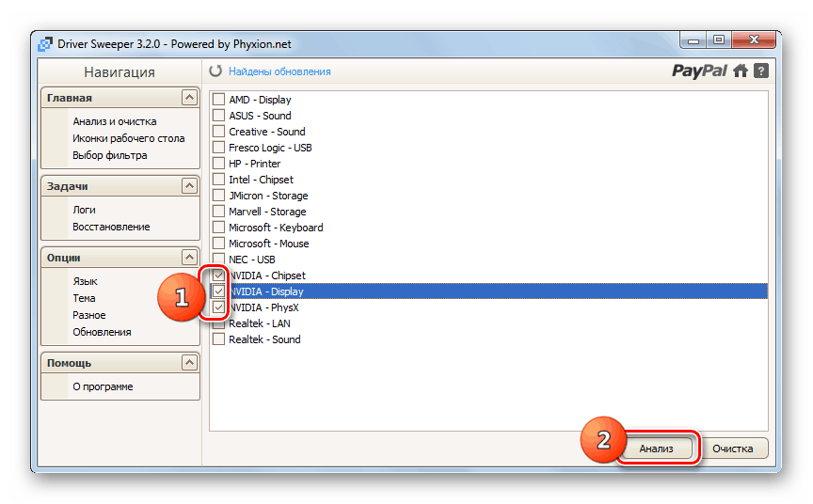This screenshot has height=504, width=813.
Task: Check the AMD - Display checkbox
Action: (x=219, y=99)
